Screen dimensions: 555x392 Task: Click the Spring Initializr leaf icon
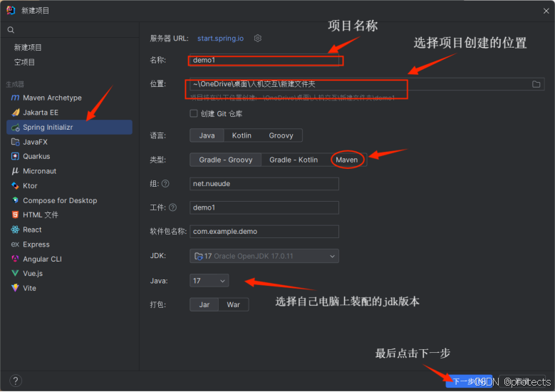15,128
